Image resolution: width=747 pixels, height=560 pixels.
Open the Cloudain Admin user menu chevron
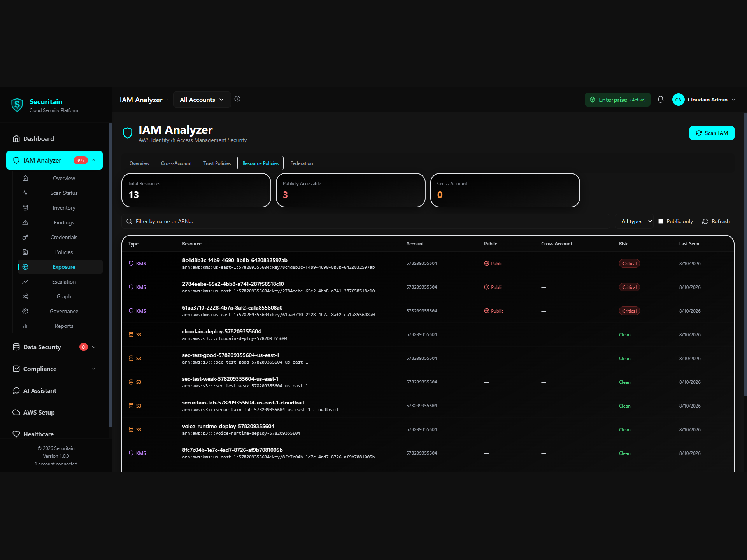tap(733, 100)
